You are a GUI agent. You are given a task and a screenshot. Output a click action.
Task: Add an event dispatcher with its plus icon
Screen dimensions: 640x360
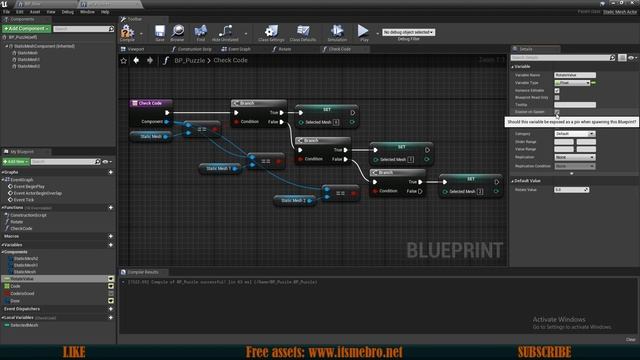111,309
